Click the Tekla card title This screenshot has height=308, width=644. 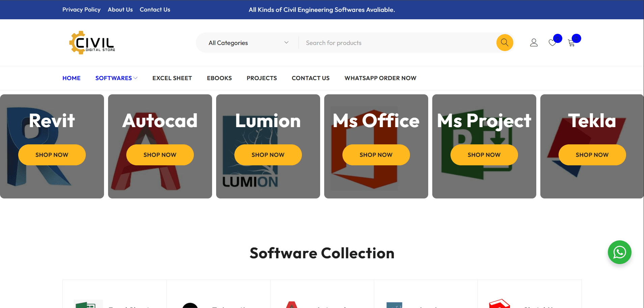592,120
